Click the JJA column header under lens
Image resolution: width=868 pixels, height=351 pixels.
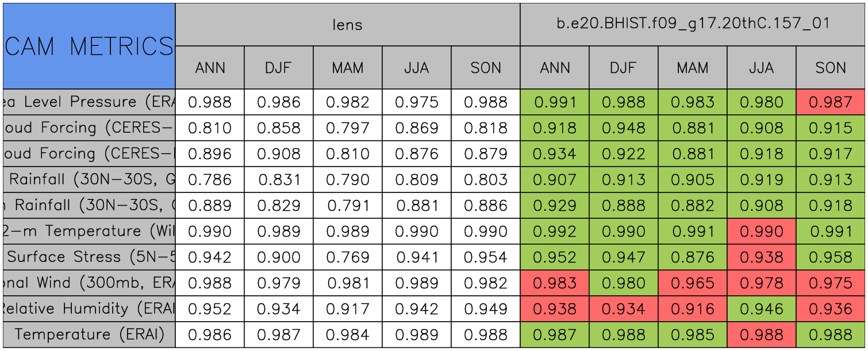click(417, 68)
